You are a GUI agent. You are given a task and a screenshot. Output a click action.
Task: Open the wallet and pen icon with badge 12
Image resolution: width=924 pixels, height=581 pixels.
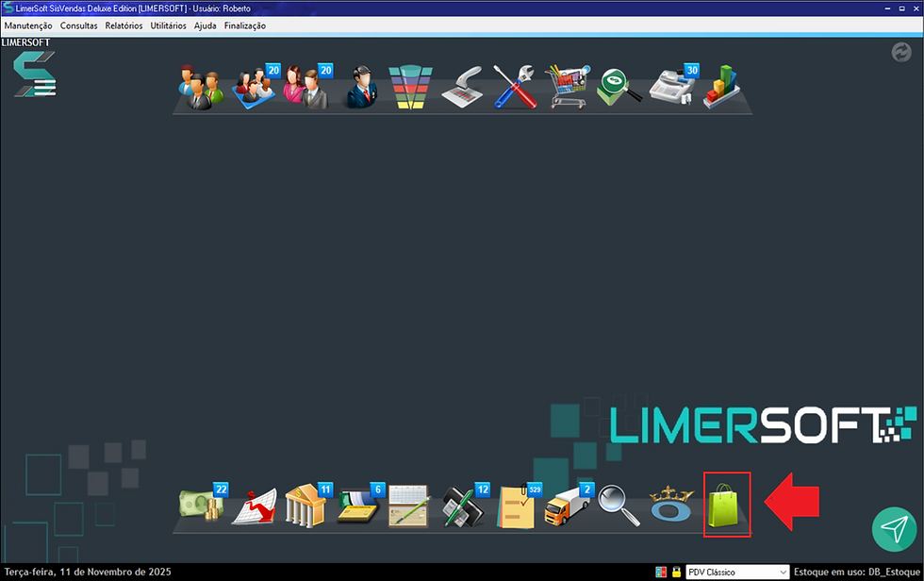[466, 505]
